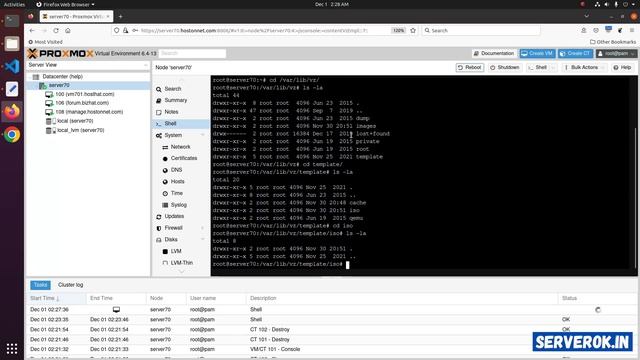Select the VM/CT 101 - Console task row

tap(331, 349)
